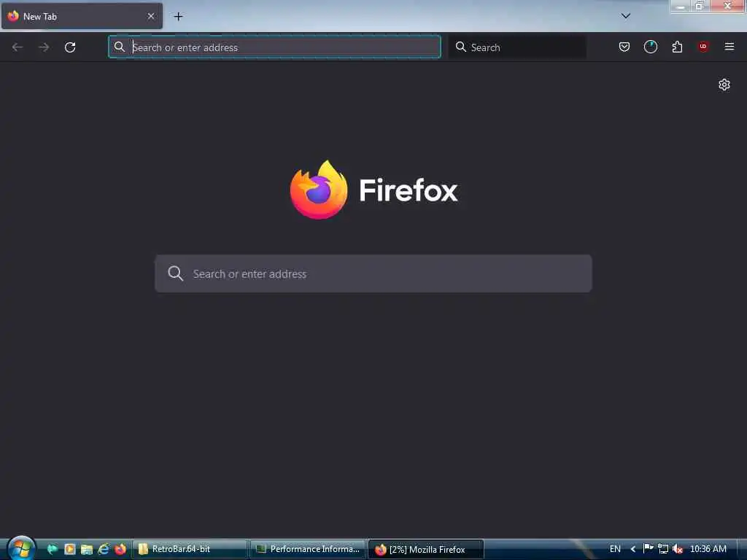Launch Firefox from quick launch bar
Screen dimensions: 747x560
point(120,549)
